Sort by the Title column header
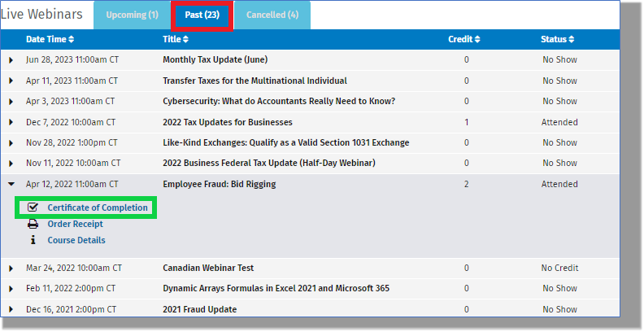This screenshot has width=644, height=332. point(176,39)
